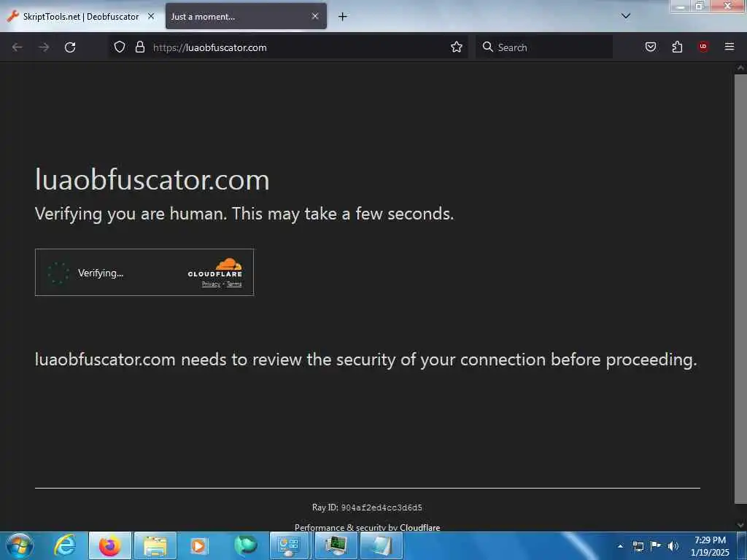Viewport: 747px width, 560px height.
Task: Switch to Firefox in taskbar
Action: point(110,545)
